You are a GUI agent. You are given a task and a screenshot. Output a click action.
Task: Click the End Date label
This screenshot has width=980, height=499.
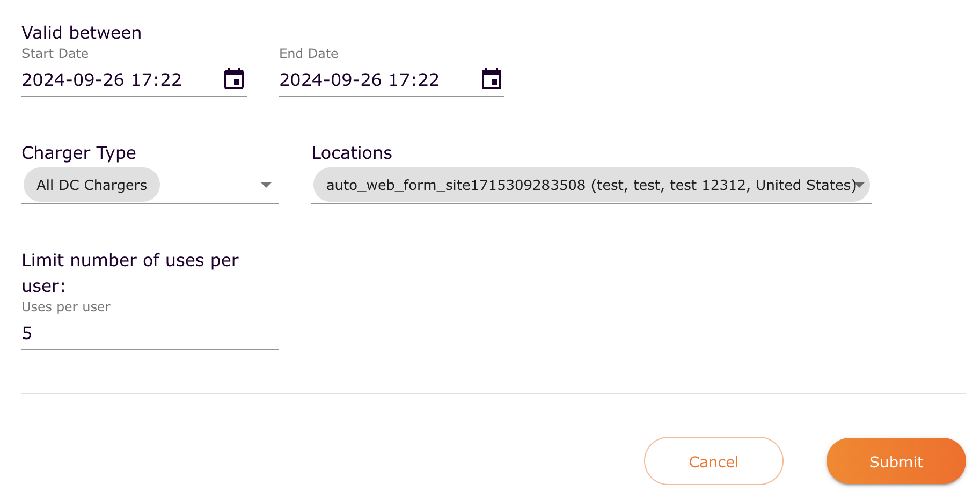(x=308, y=53)
